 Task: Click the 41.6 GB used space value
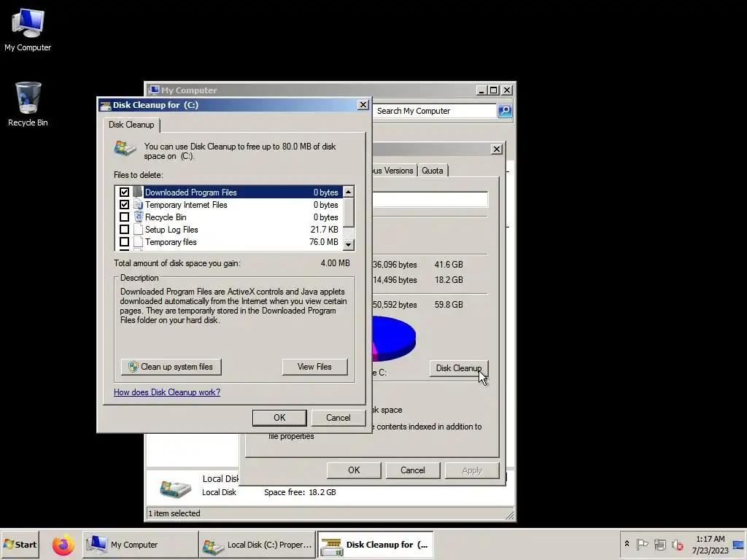[449, 265]
